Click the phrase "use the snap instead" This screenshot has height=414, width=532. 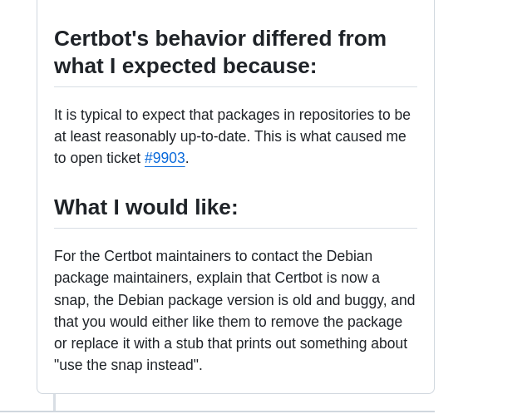click(126, 365)
